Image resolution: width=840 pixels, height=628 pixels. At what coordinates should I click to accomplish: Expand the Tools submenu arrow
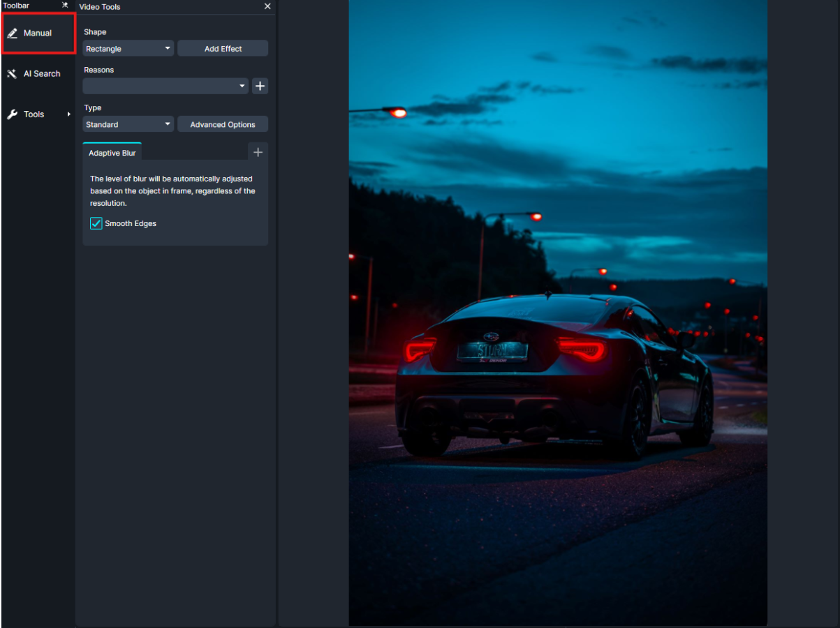69,114
